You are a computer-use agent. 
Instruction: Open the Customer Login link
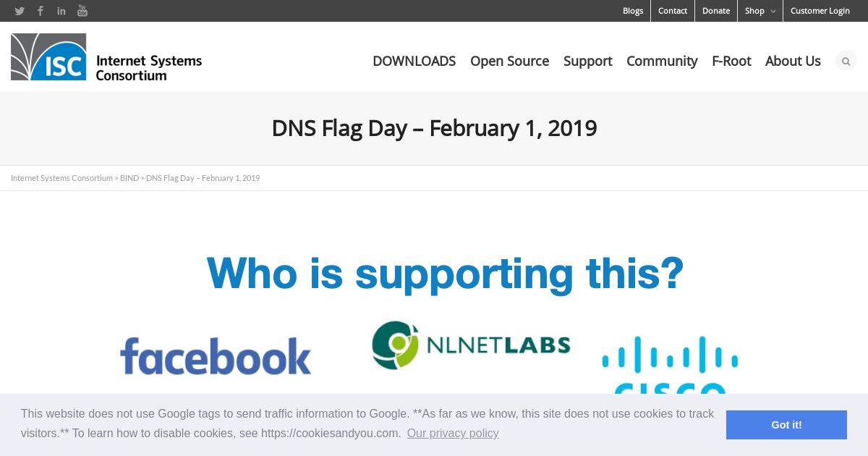point(820,11)
